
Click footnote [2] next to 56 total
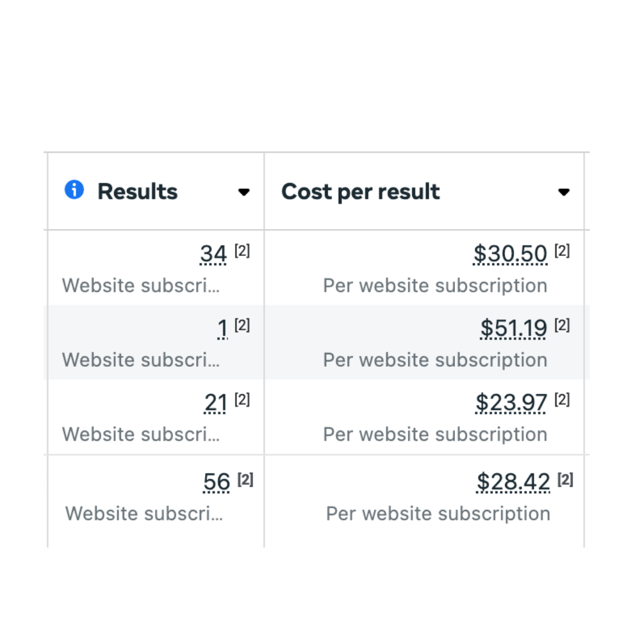pos(246,479)
